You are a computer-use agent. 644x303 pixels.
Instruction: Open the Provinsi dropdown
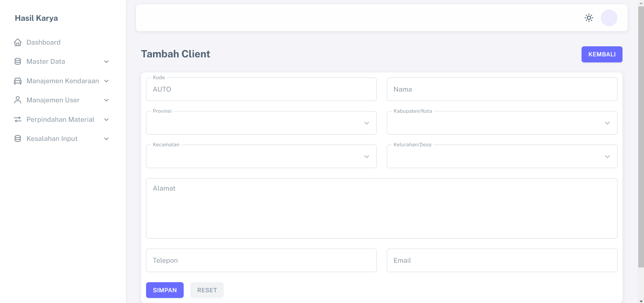point(261,123)
